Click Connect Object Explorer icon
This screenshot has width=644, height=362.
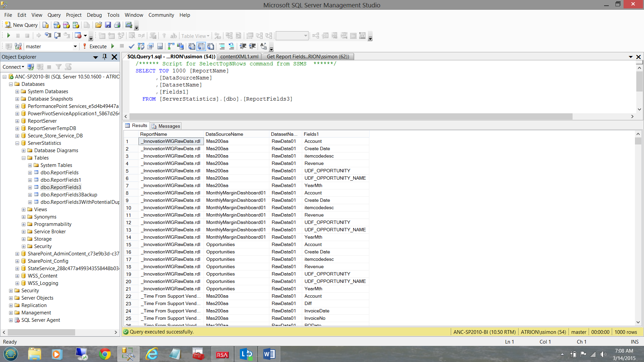[x=31, y=67]
